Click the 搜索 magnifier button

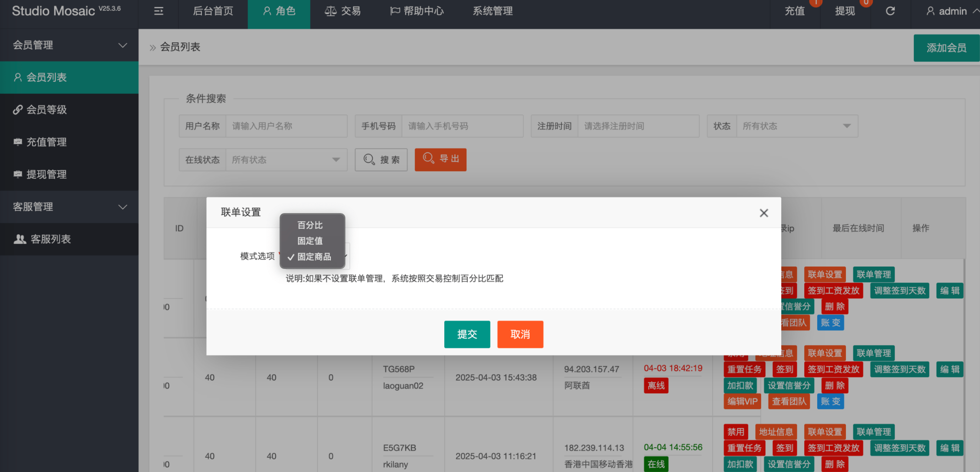coord(381,160)
